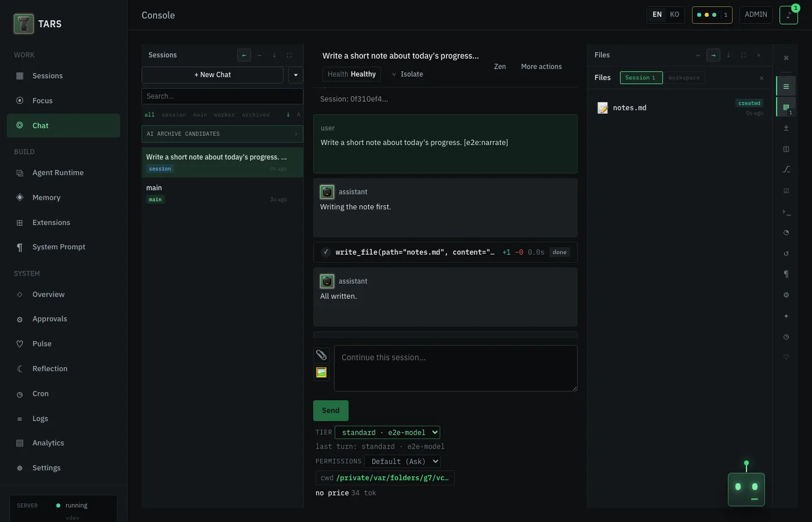This screenshot has height=522, width=812.
Task: Click the command icon atop the right rail
Action: pyautogui.click(x=786, y=58)
